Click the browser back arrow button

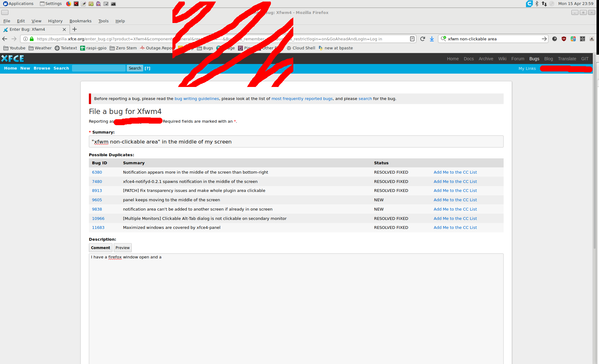(x=5, y=39)
